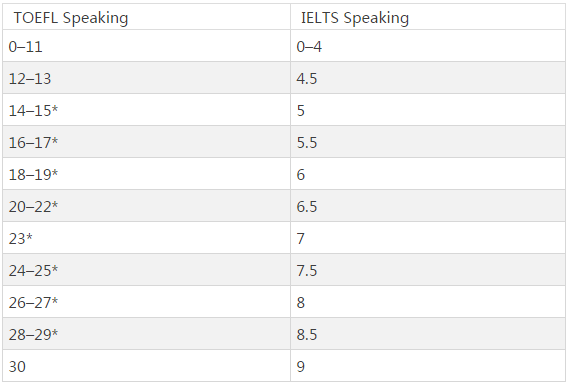Select the 16–17* TOEFL cell

tap(147, 142)
